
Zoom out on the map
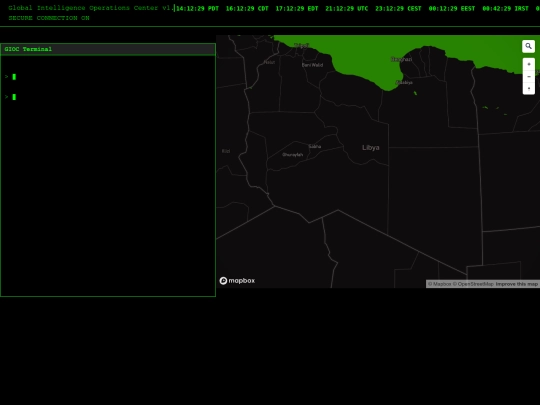tap(529, 76)
